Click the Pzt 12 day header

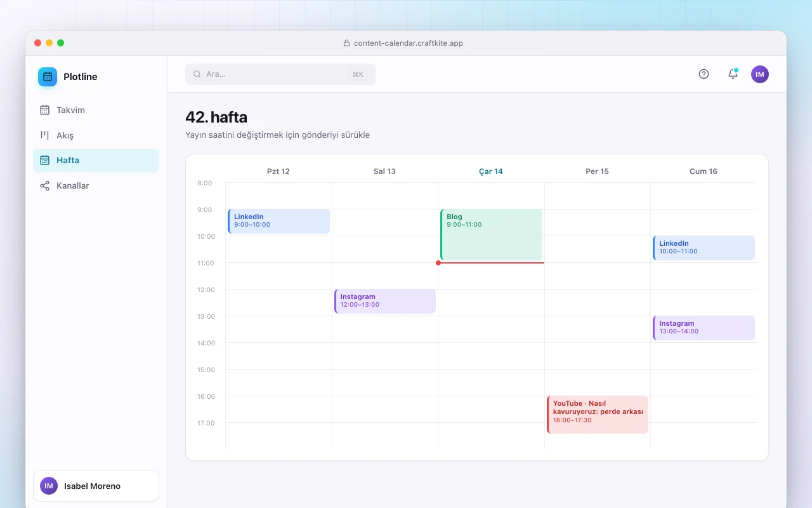(x=278, y=171)
